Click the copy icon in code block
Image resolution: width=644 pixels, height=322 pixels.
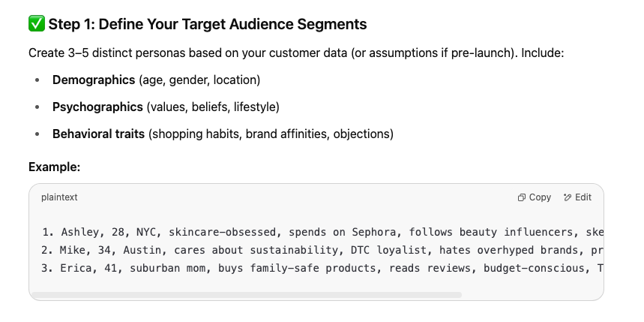point(522,198)
